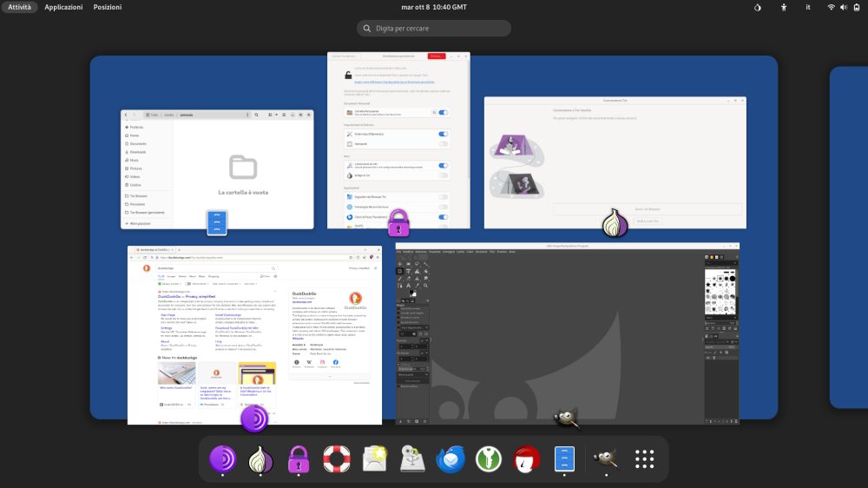Expand system menu with network and battery

tap(843, 7)
